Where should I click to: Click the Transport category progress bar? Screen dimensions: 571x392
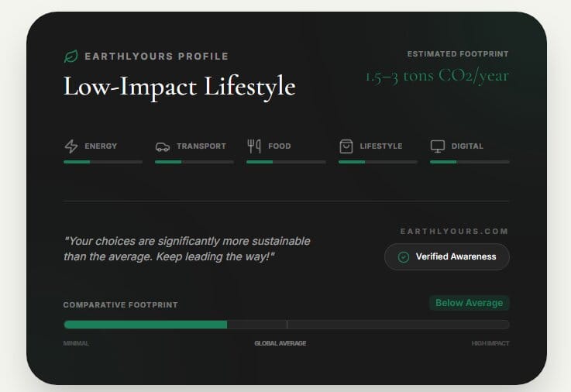(194, 162)
